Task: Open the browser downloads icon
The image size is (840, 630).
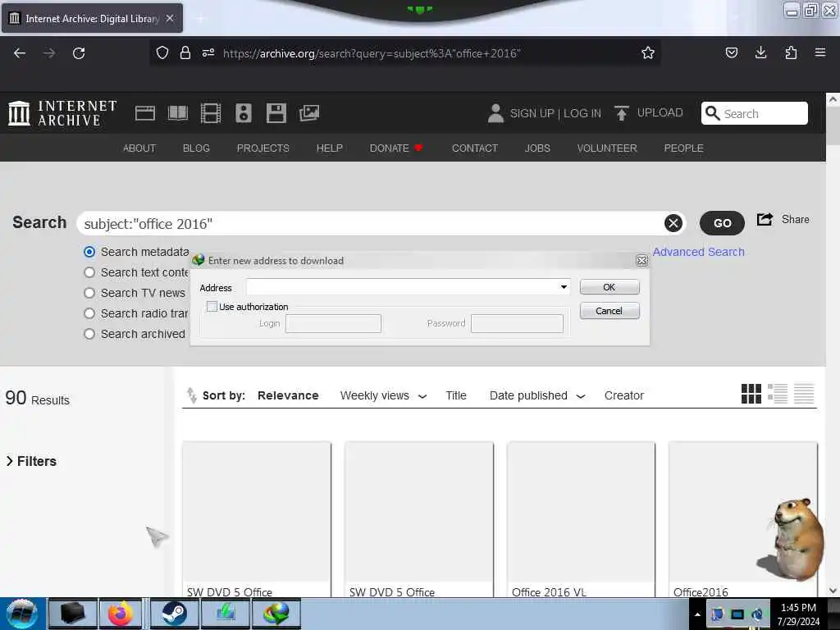Action: [760, 52]
